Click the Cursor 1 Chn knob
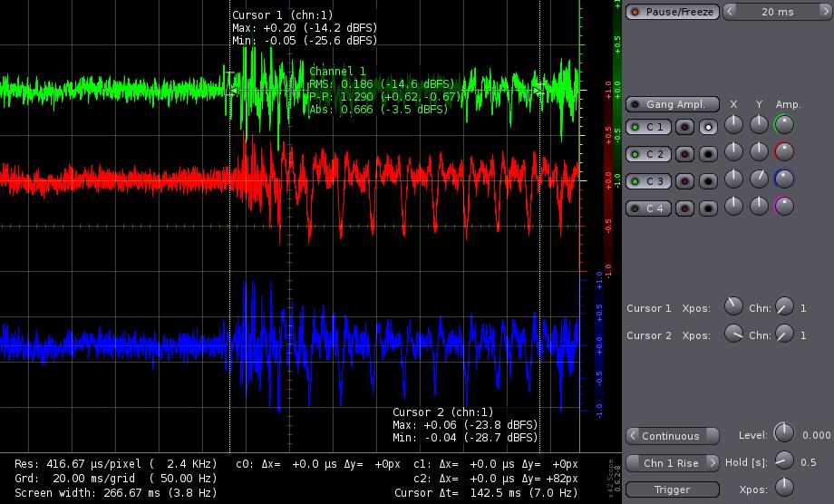 784,306
